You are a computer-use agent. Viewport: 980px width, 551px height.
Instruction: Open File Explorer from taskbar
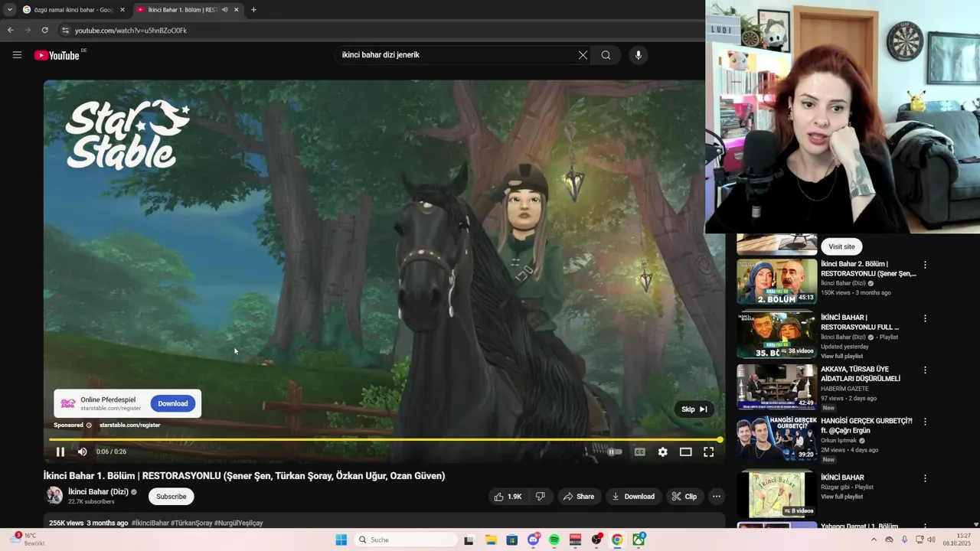[x=491, y=540]
